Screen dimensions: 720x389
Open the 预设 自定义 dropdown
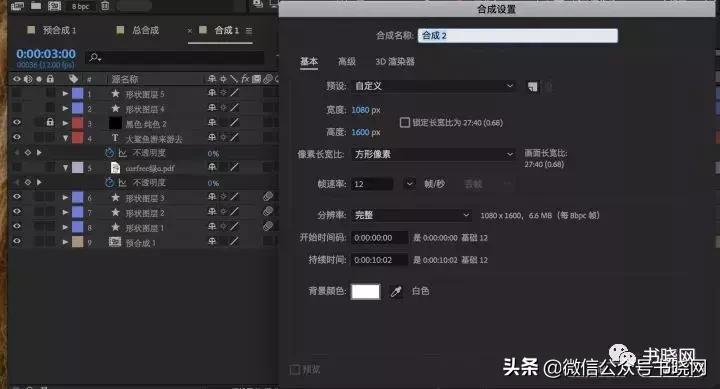[433, 86]
